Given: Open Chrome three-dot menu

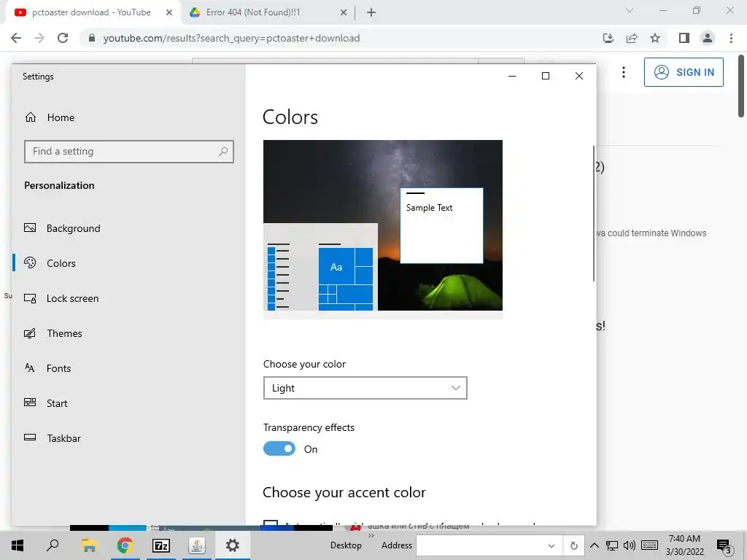Looking at the screenshot, I should (731, 38).
